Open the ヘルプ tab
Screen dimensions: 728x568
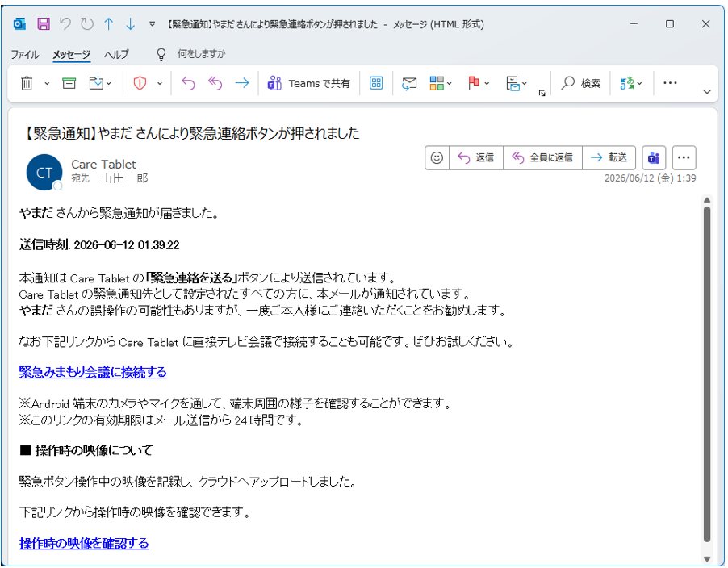tap(116, 54)
